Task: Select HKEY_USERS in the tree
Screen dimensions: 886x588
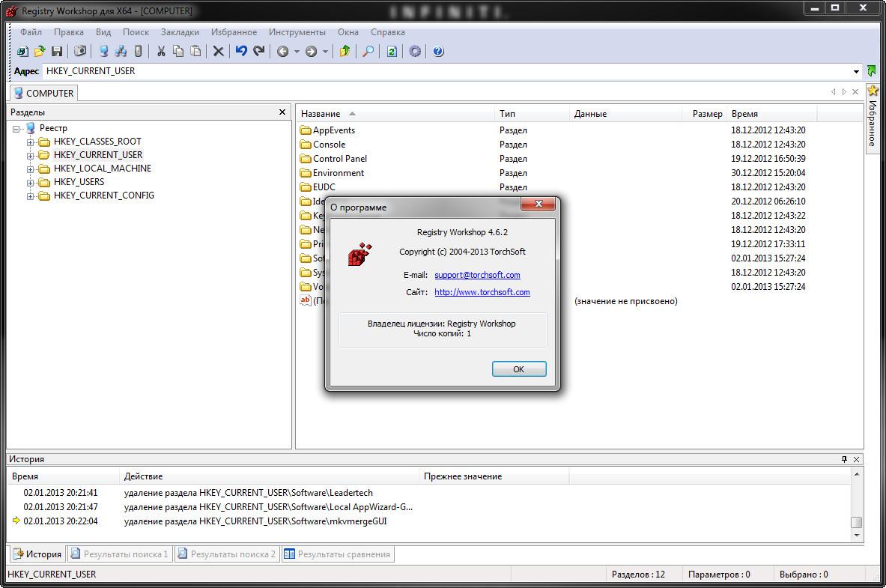Action: click(79, 182)
